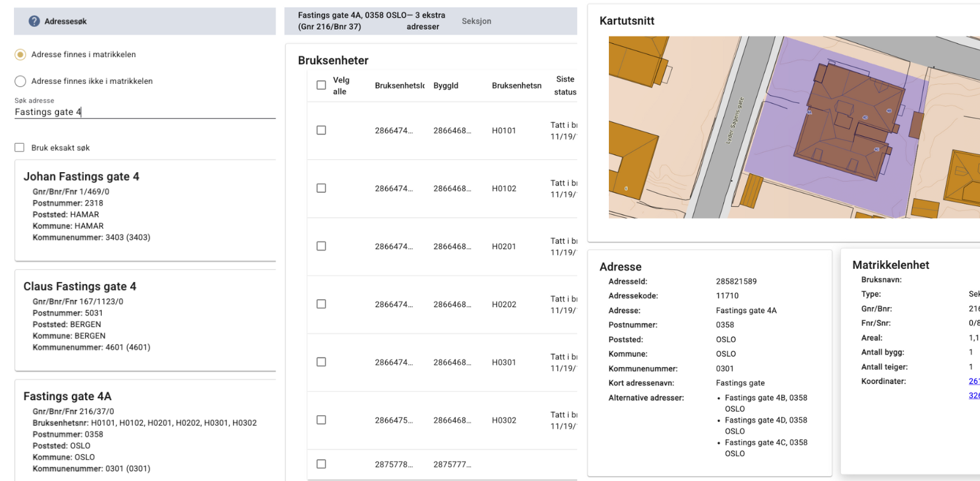
Task: Click the ByggId column header
Action: pos(446,86)
